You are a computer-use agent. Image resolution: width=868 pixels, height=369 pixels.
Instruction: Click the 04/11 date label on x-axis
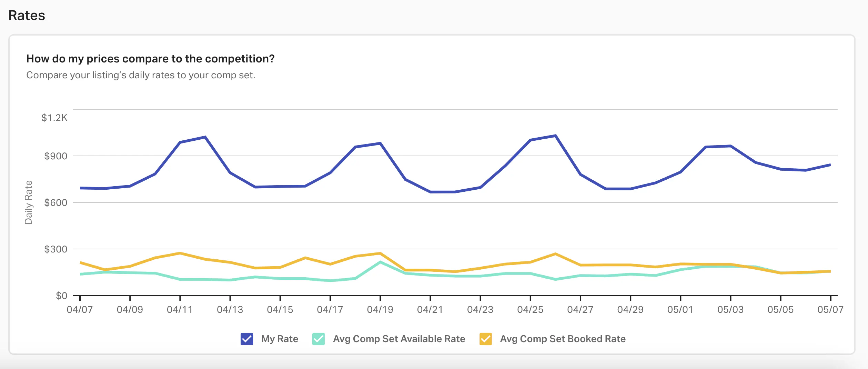(180, 310)
